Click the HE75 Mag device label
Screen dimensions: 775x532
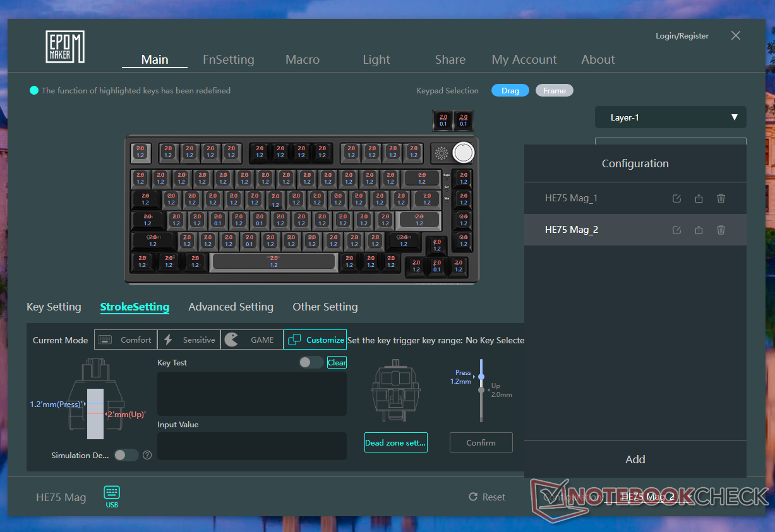pyautogui.click(x=61, y=497)
